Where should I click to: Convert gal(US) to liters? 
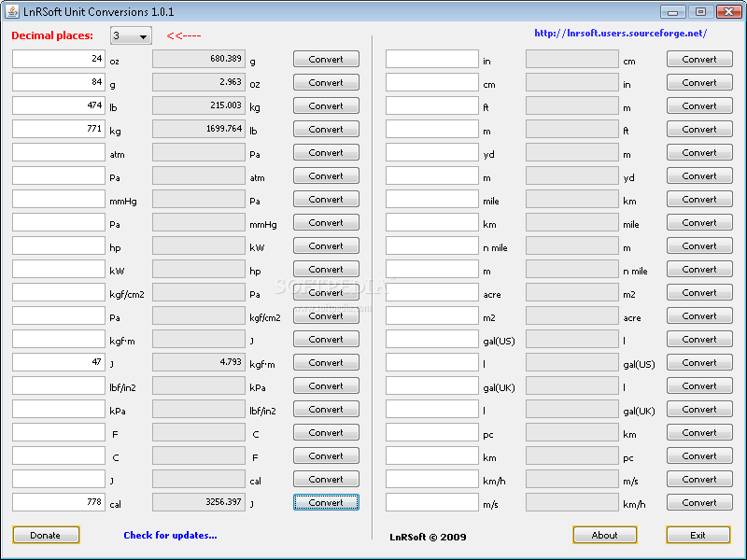point(699,339)
